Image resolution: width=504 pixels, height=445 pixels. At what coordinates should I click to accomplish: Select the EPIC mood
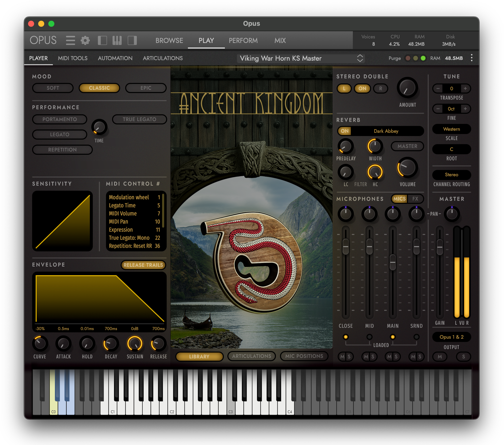pyautogui.click(x=146, y=88)
